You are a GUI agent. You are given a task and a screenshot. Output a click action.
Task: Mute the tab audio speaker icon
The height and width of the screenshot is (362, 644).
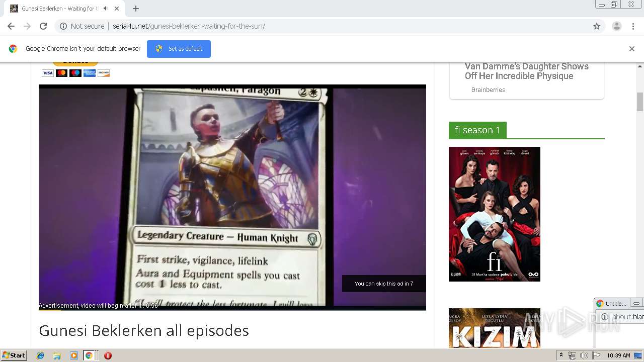click(x=106, y=9)
